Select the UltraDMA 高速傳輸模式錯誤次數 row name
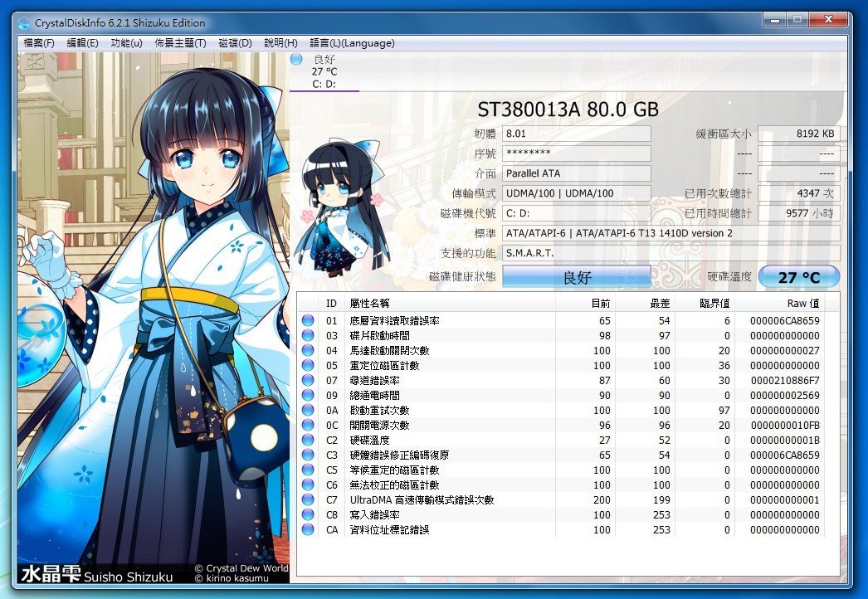 422,500
